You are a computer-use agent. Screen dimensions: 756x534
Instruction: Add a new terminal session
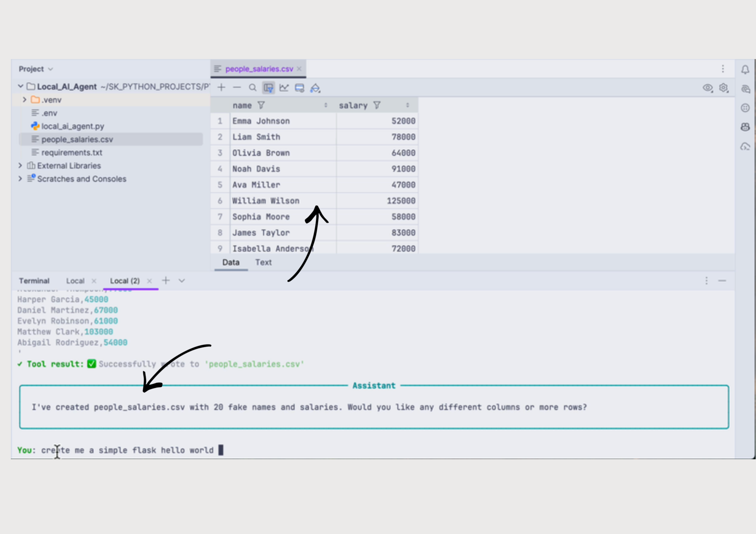pos(166,280)
